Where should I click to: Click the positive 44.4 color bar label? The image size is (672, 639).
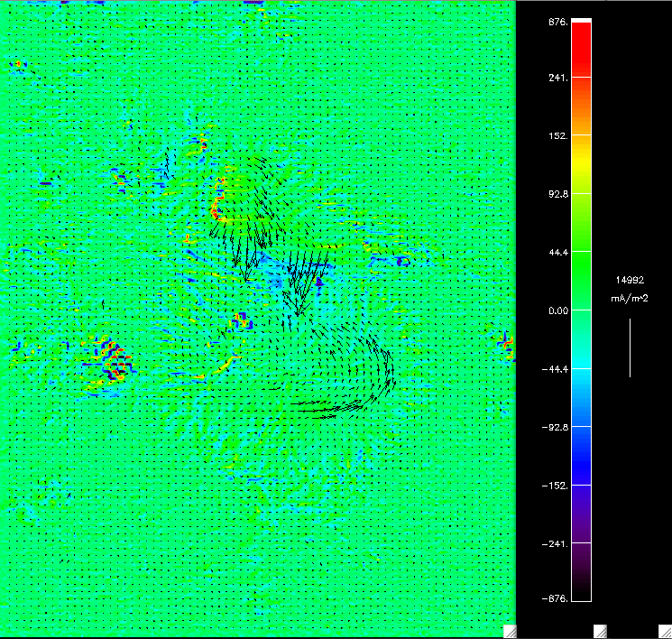[558, 253]
